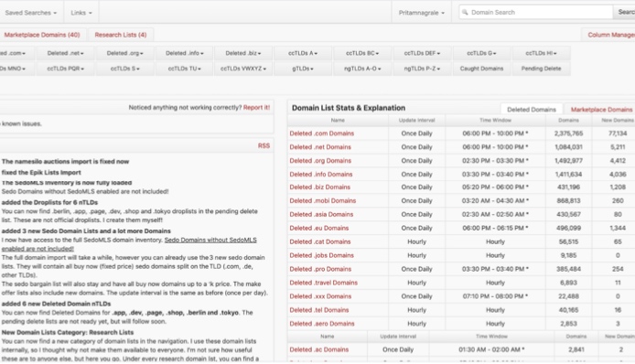635x364 pixels.
Task: Expand the ccTLDs A dropdown
Action: [303, 53]
